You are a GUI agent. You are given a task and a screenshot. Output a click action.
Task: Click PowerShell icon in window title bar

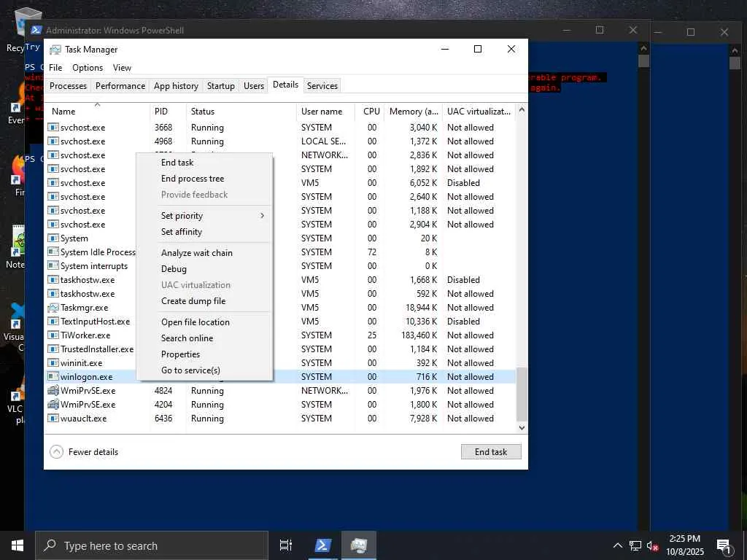click(x=36, y=30)
